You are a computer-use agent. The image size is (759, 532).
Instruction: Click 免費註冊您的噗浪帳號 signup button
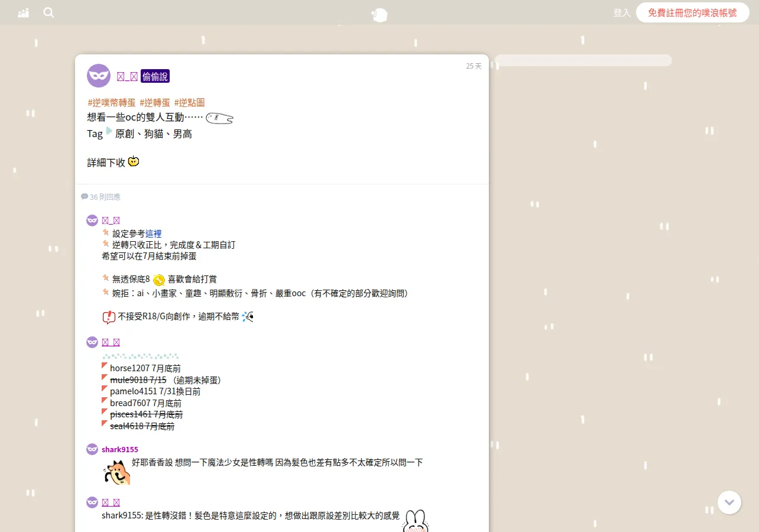(693, 12)
